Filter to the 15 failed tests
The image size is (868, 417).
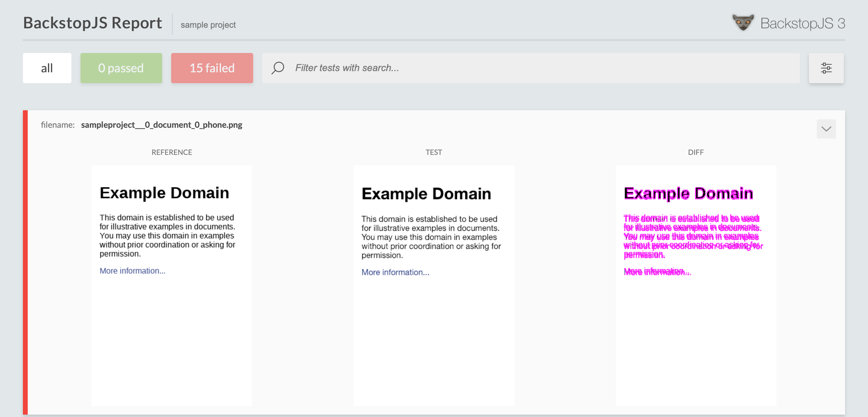[212, 68]
